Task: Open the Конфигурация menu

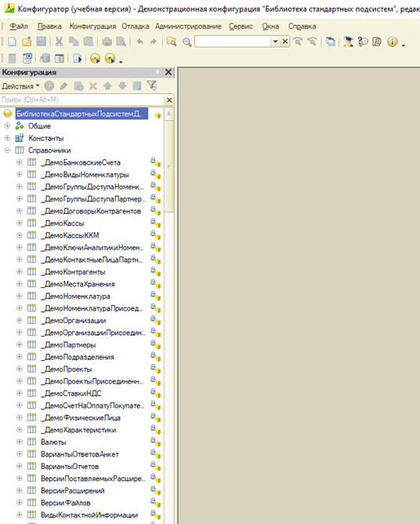Action: click(x=92, y=26)
